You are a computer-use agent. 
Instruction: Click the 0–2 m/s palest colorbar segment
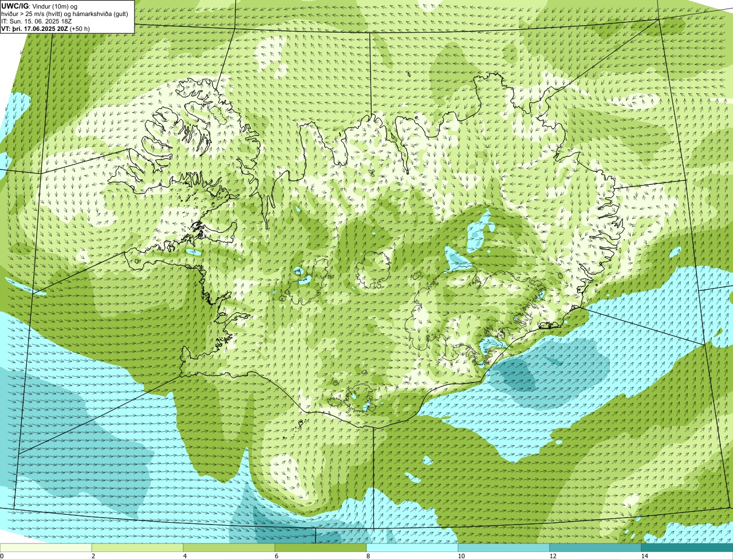(x=46, y=548)
